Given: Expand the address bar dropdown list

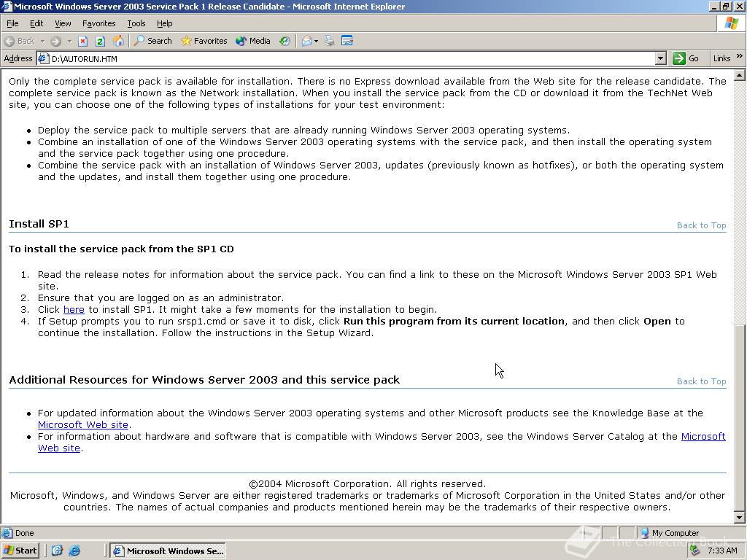Looking at the screenshot, I should 660,58.
